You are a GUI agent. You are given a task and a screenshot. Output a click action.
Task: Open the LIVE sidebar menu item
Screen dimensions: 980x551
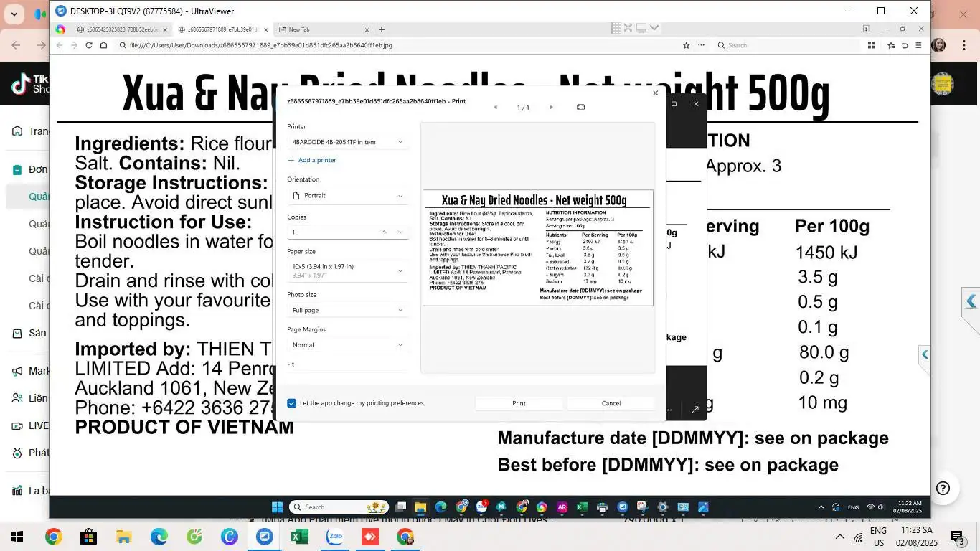click(x=30, y=425)
